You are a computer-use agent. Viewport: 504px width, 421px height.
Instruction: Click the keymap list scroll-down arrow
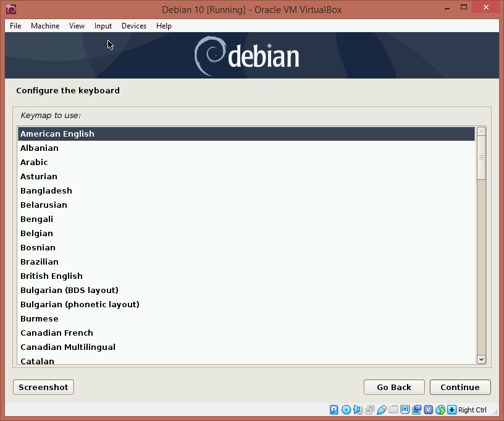pyautogui.click(x=482, y=359)
